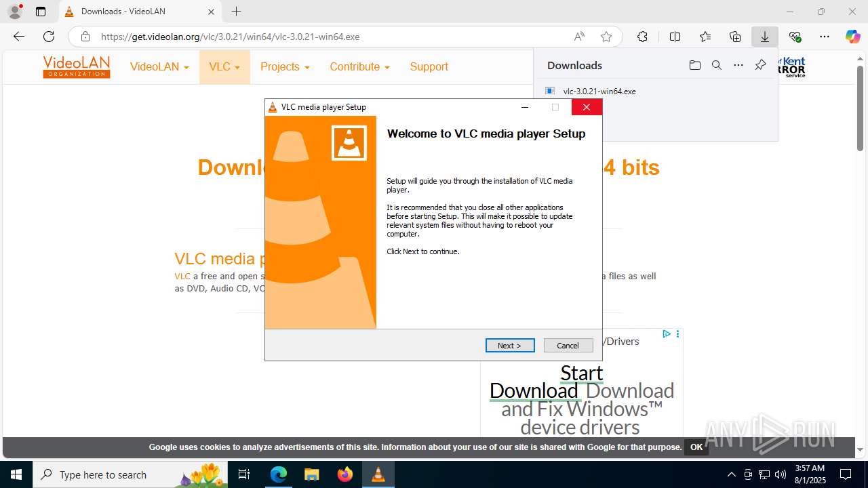Open downloads folder icon in panel
Viewport: 868px width, 488px height.
(x=694, y=65)
